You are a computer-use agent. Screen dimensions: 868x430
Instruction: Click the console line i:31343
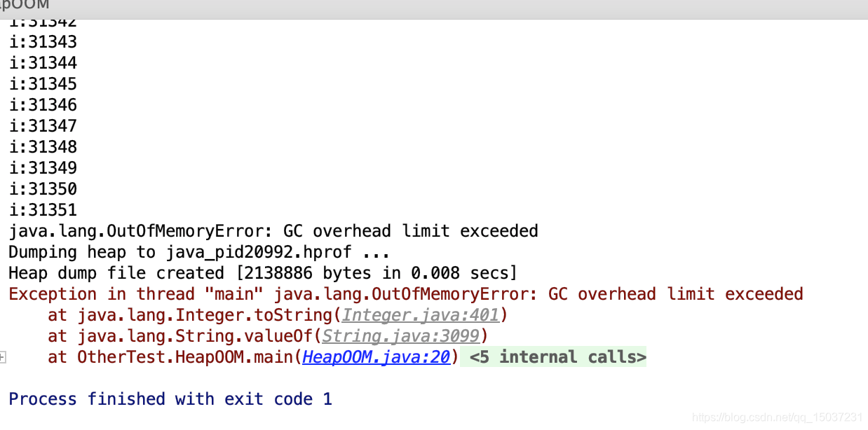(x=43, y=42)
